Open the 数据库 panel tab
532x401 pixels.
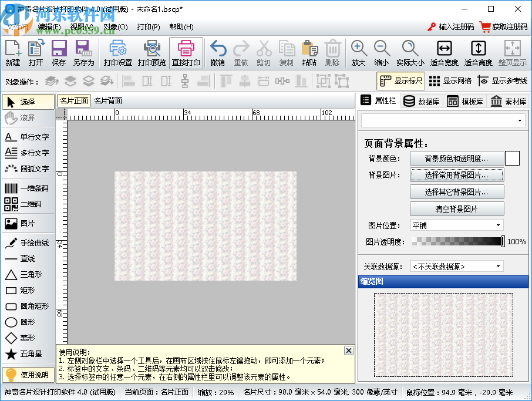(422, 101)
